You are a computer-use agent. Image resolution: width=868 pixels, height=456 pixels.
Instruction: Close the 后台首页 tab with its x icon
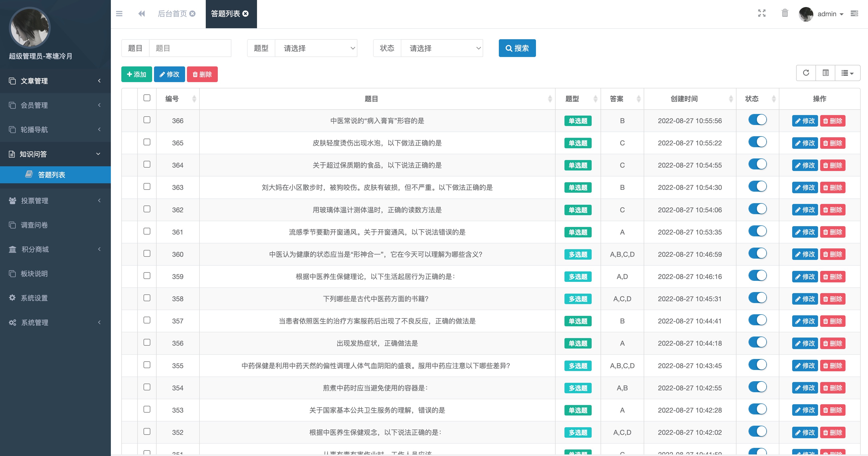tap(192, 14)
